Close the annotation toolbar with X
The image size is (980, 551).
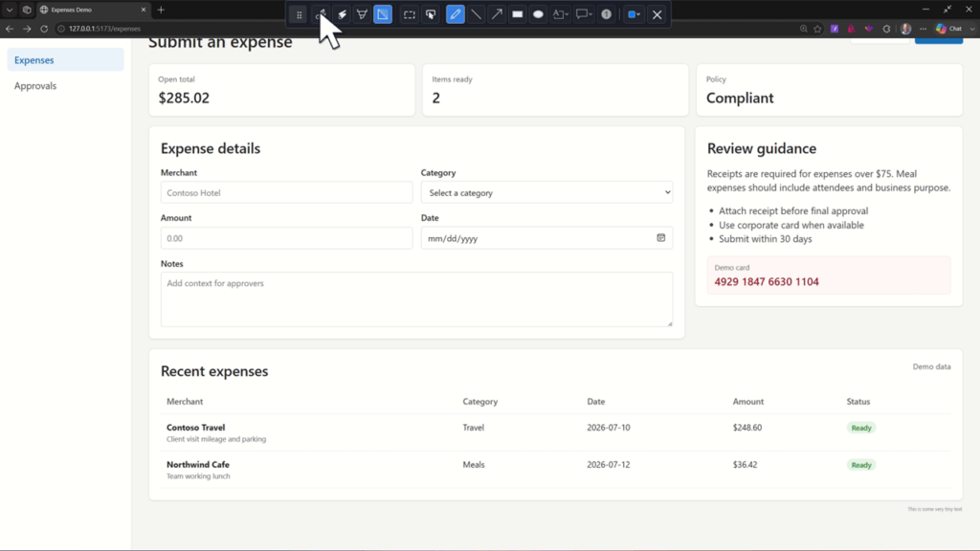(657, 14)
